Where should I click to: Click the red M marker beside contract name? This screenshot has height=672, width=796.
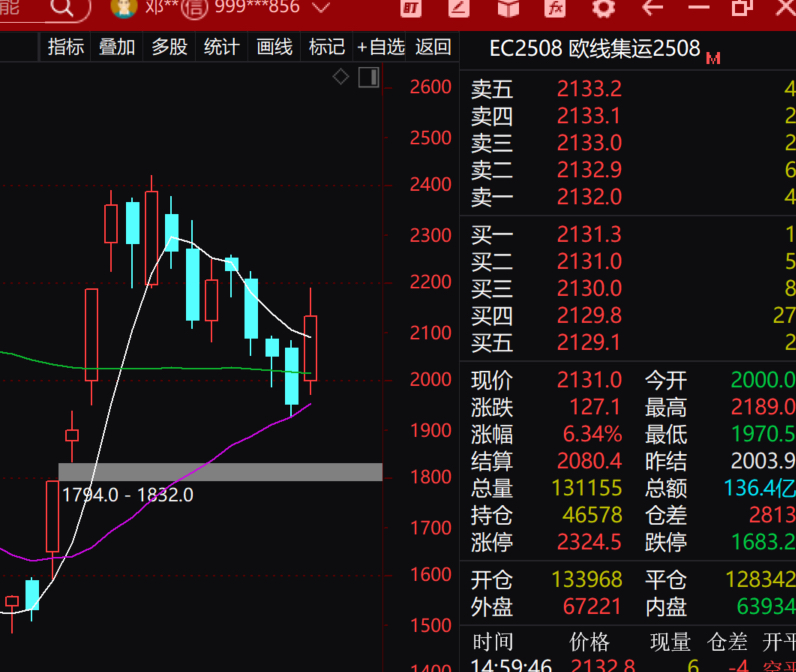pos(713,59)
